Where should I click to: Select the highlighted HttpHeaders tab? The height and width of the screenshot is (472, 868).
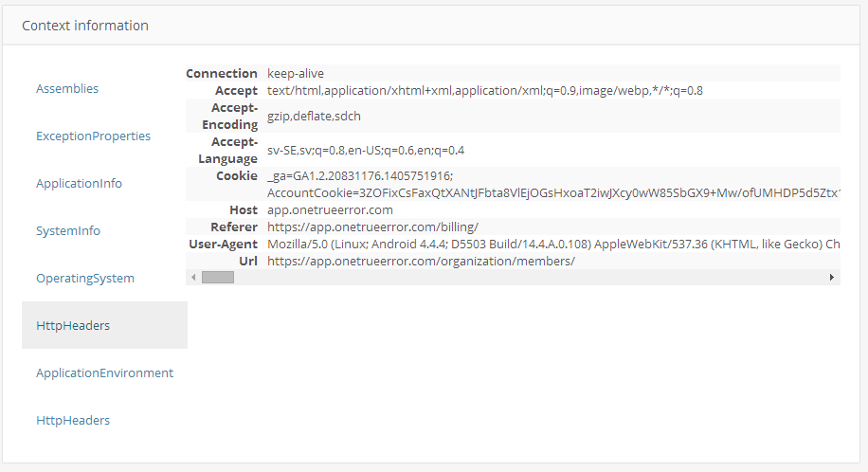(x=104, y=325)
